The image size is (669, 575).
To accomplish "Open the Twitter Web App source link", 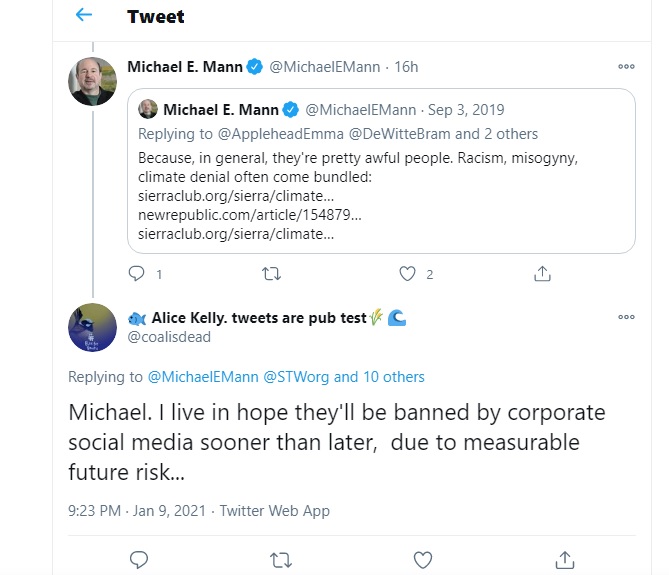I will pos(274,510).
